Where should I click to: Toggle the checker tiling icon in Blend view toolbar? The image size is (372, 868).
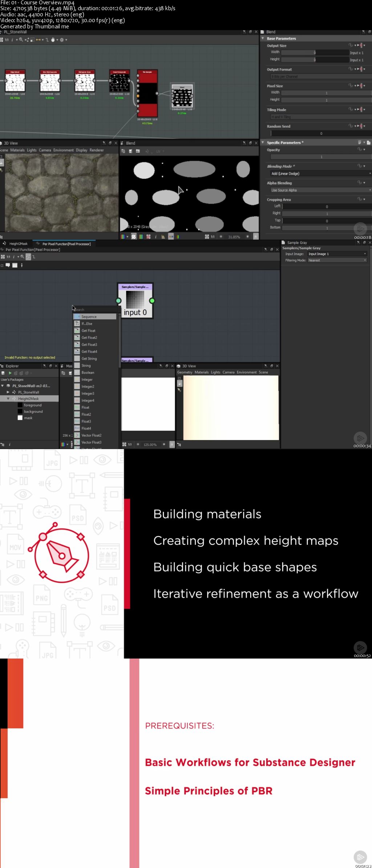coord(134,236)
